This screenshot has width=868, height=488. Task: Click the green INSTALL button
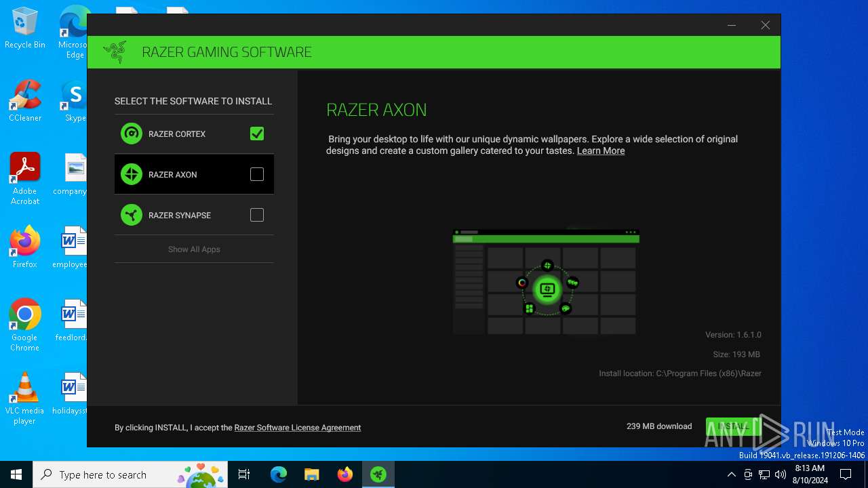click(x=733, y=426)
